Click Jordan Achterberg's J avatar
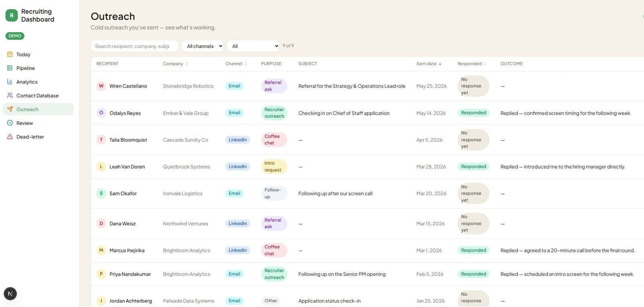The image size is (644, 307). point(101,301)
